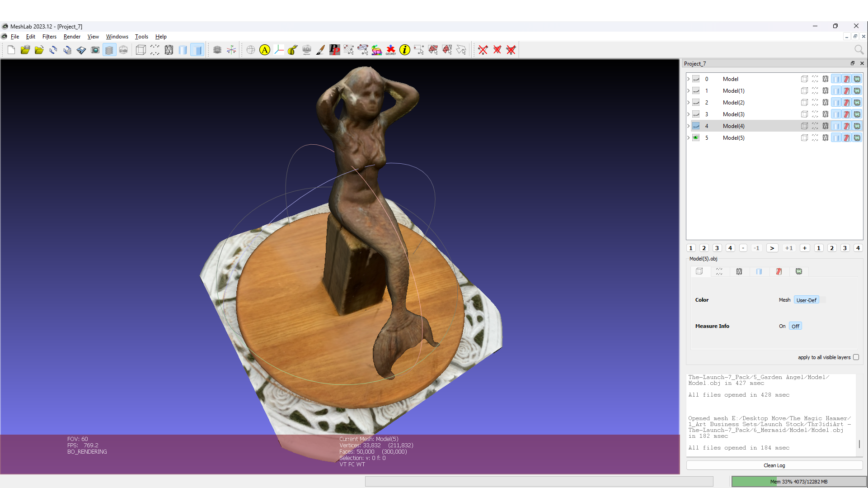Click the User-Def color swatch box
Viewport: 868px width, 488px height.
coord(823,300)
